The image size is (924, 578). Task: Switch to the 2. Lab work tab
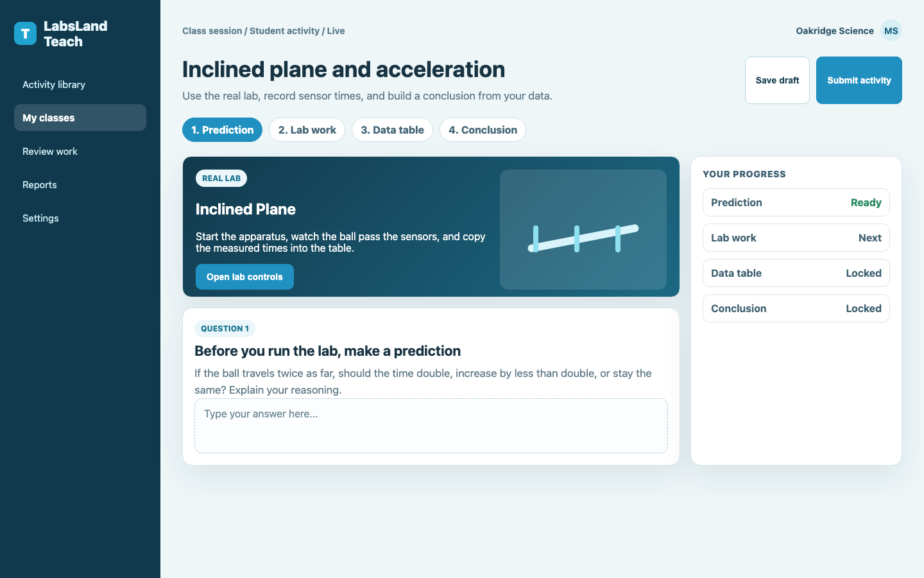pos(307,130)
